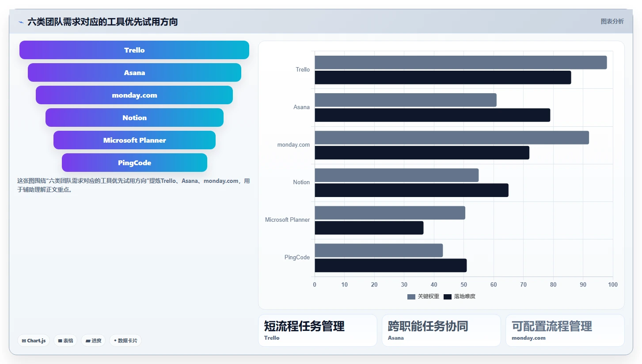Click the monday.com y-axis label

click(x=293, y=145)
